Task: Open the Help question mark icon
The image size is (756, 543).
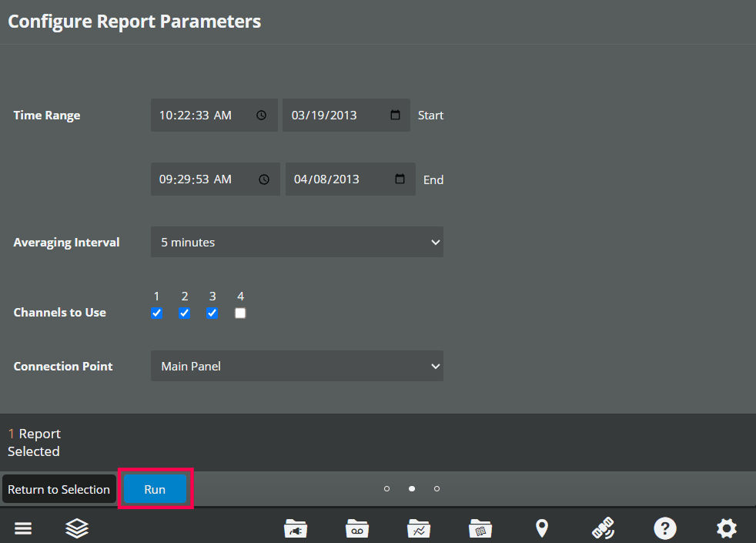Action: [664, 528]
